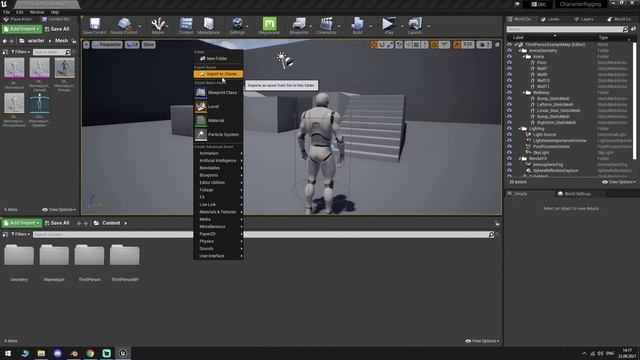The image size is (640, 360).
Task: Toggle visibility of SphereReflectionCapture actor
Action: (509, 170)
